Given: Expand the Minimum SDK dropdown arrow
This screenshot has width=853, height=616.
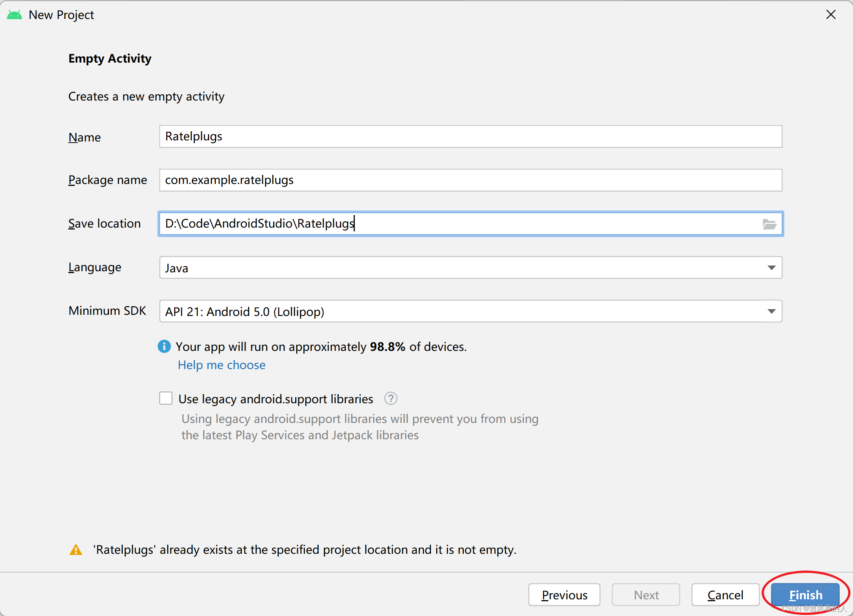Looking at the screenshot, I should coord(771,311).
